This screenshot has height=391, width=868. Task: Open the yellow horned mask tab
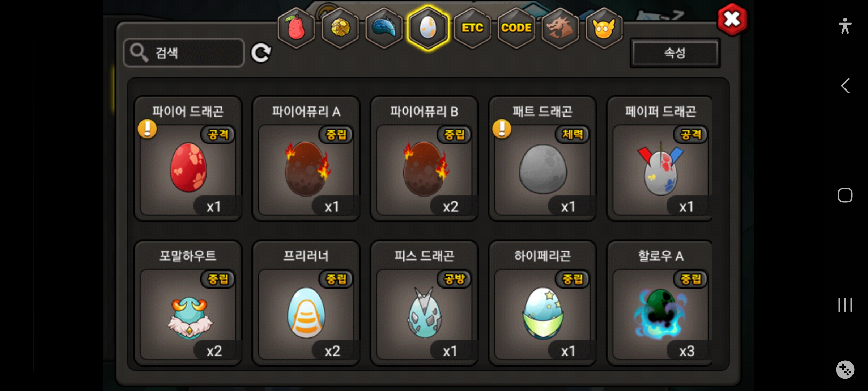[604, 28]
